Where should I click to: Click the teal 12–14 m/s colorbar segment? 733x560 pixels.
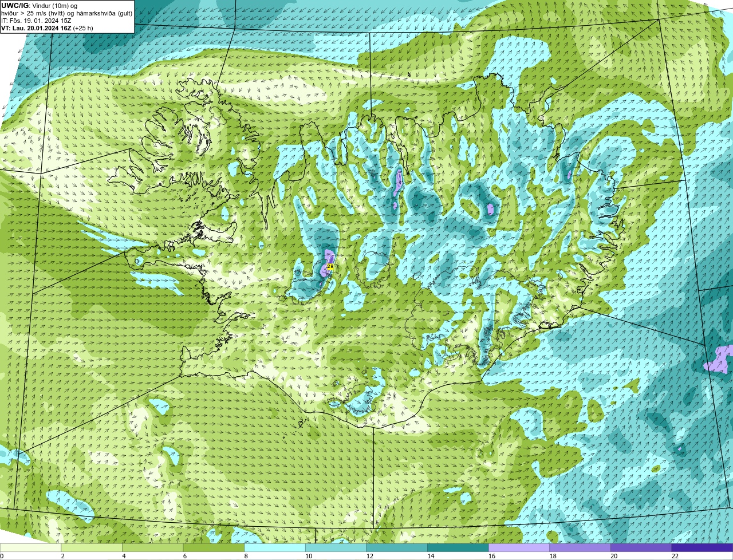coord(397,548)
